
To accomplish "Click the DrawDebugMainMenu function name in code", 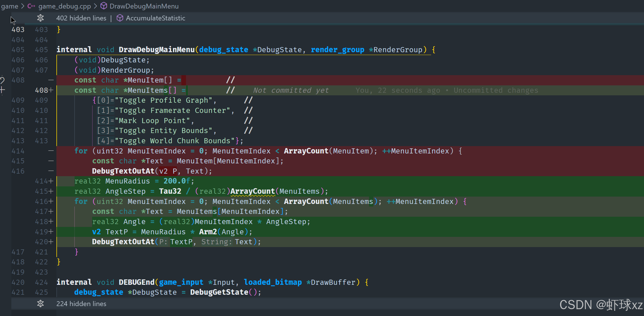I will click(156, 50).
